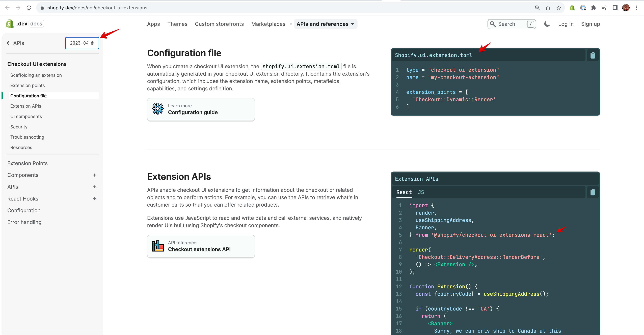Go to Scaffolding an extension
The image size is (644, 335).
click(36, 75)
